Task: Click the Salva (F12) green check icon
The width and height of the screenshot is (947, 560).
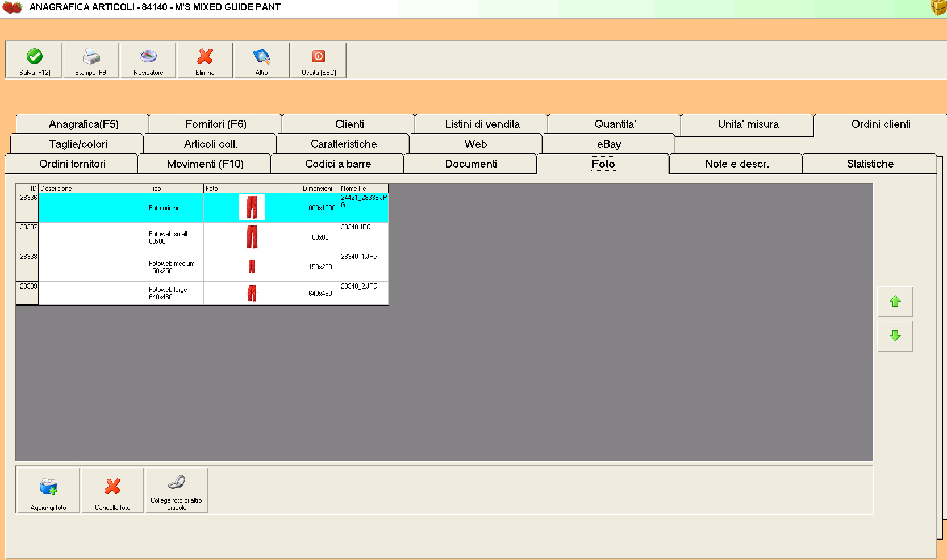Action: tap(35, 56)
